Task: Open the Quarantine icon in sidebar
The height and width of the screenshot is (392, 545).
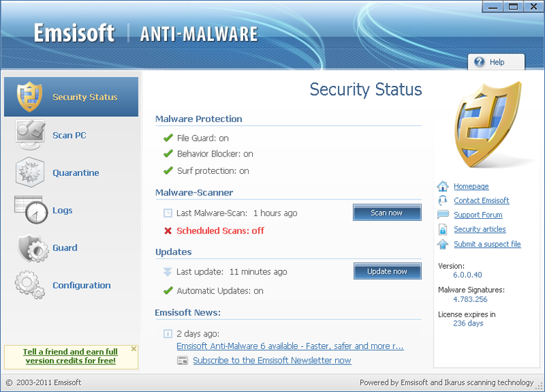Action: point(30,172)
